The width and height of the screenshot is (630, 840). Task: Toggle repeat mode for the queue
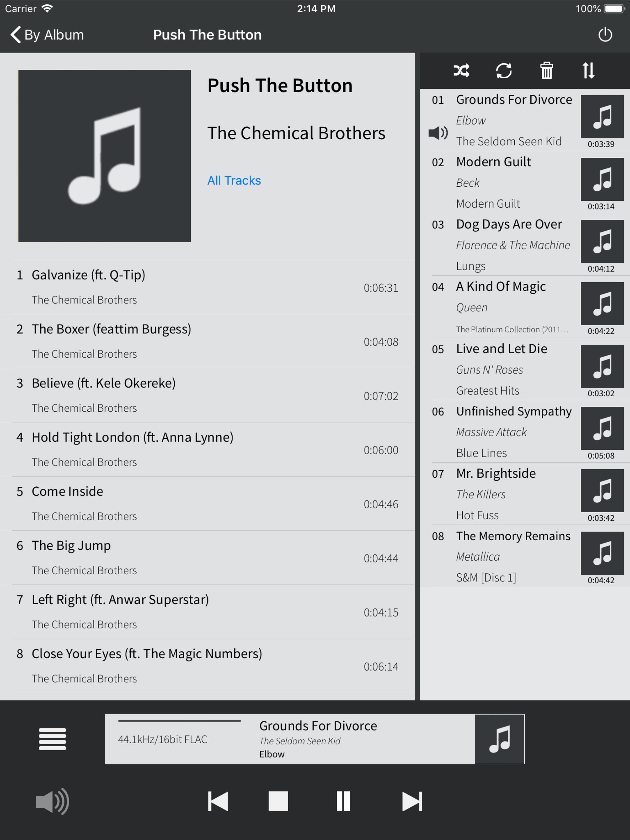pos(504,71)
